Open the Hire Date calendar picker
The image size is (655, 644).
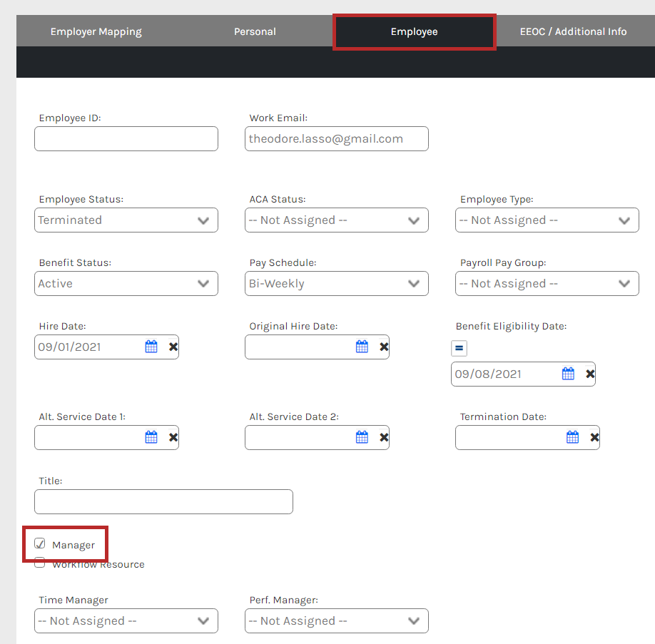pos(151,347)
